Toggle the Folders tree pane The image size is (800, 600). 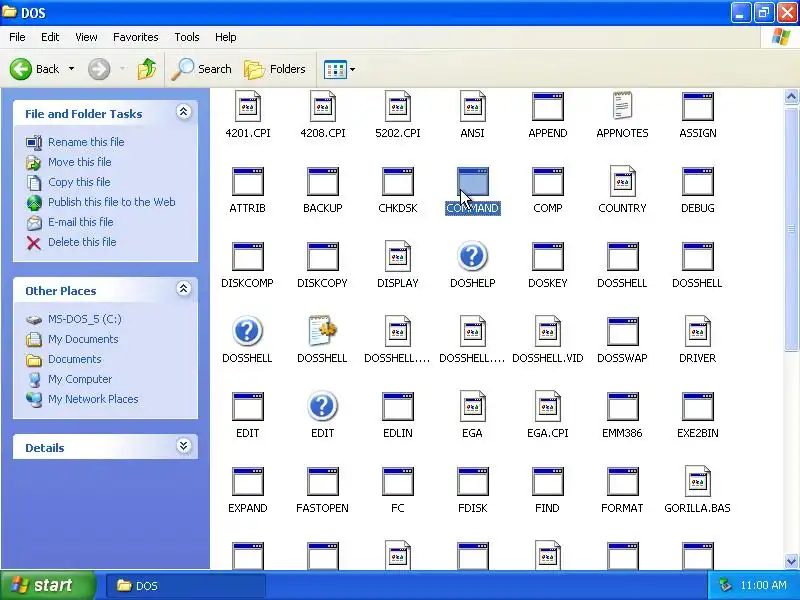coord(274,69)
